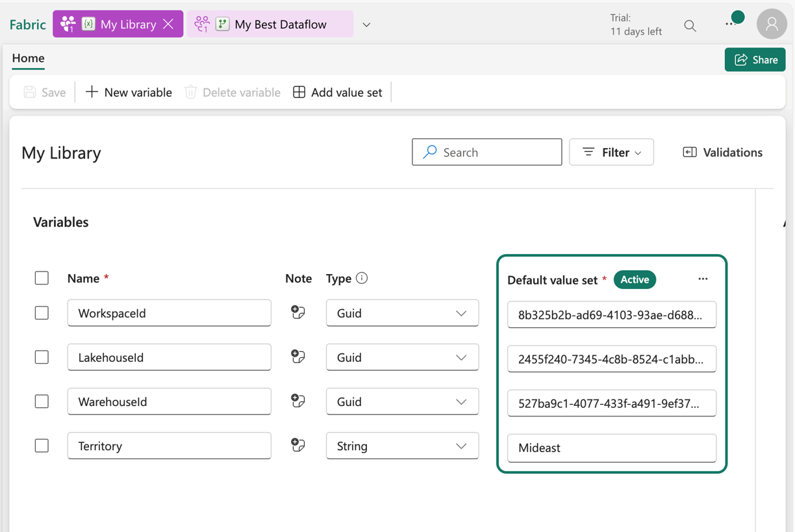Check the Territory row checkbox
Screen dimensions: 795x532
click(x=42, y=445)
